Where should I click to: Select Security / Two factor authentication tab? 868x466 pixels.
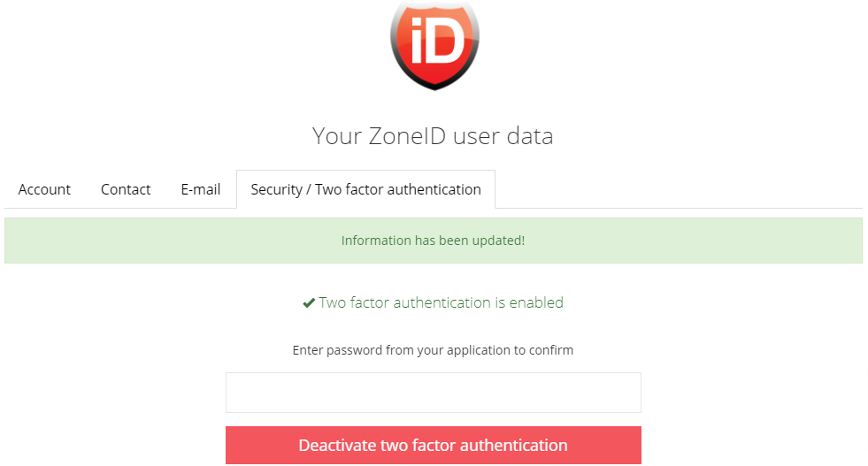point(366,189)
